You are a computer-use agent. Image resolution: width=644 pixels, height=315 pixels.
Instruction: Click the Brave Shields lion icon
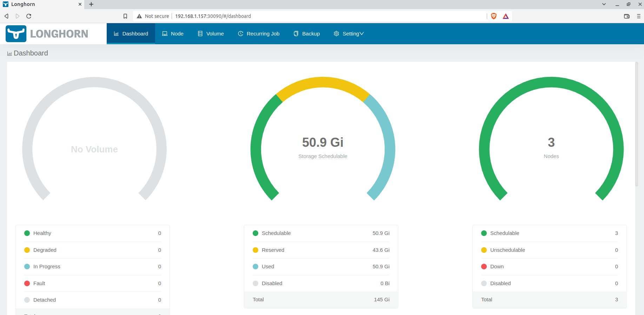pos(494,16)
